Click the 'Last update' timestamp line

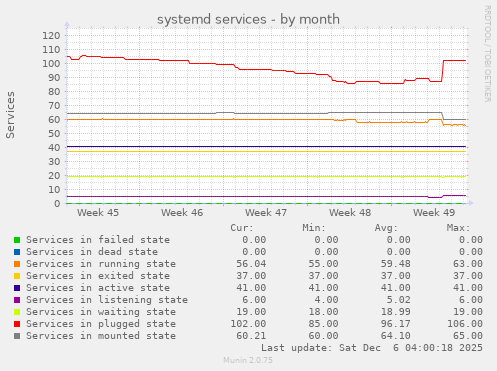(x=372, y=348)
